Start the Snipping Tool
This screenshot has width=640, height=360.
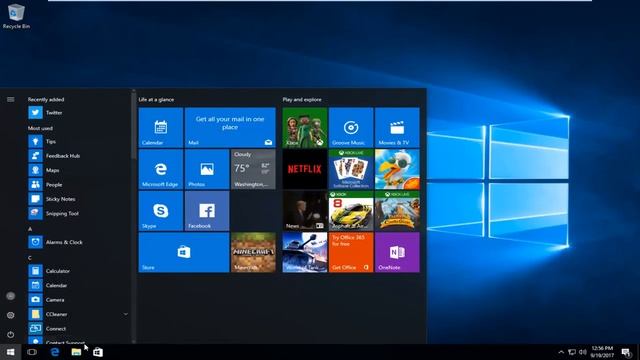(78, 213)
